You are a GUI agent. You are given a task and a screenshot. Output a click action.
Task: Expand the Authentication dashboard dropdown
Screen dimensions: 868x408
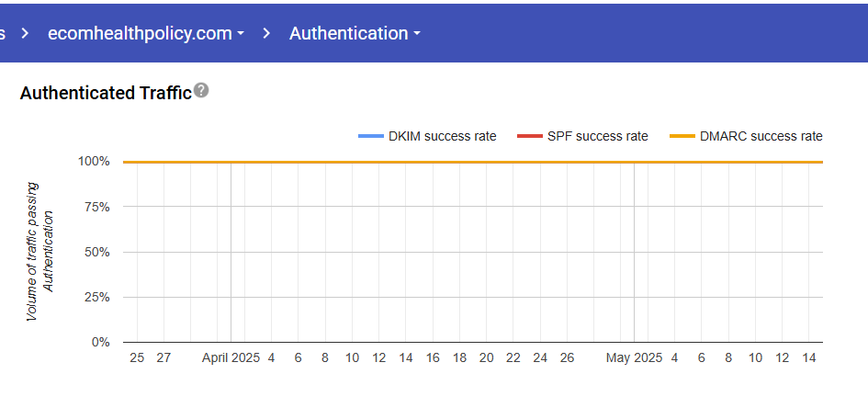355,33
